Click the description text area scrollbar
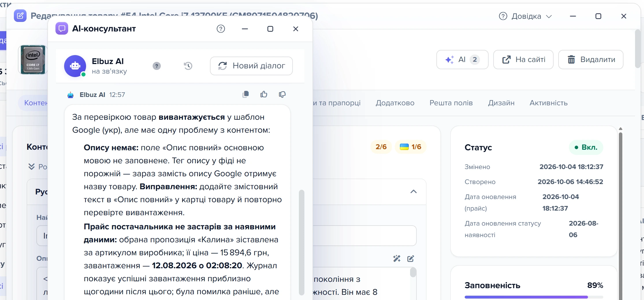Viewport: 644px width, 300px height. [x=413, y=272]
